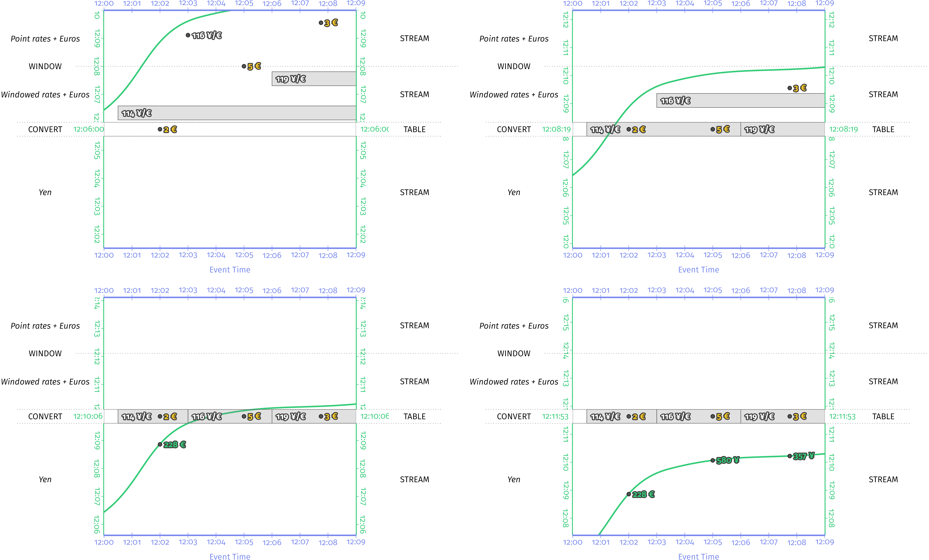929x560 pixels.
Task: Select the 2 € point in the 12:06:00 CONVERT row
Action: point(160,129)
